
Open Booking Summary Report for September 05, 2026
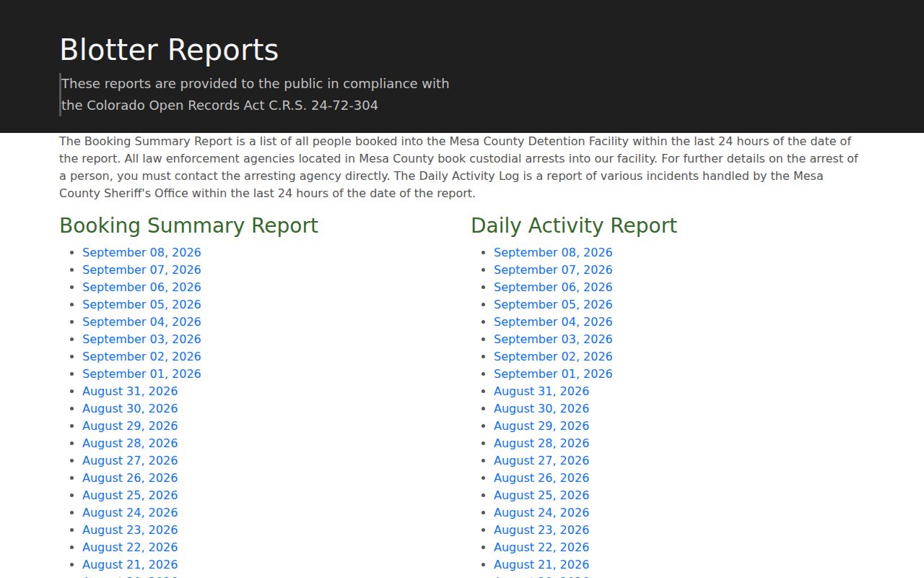pyautogui.click(x=141, y=304)
